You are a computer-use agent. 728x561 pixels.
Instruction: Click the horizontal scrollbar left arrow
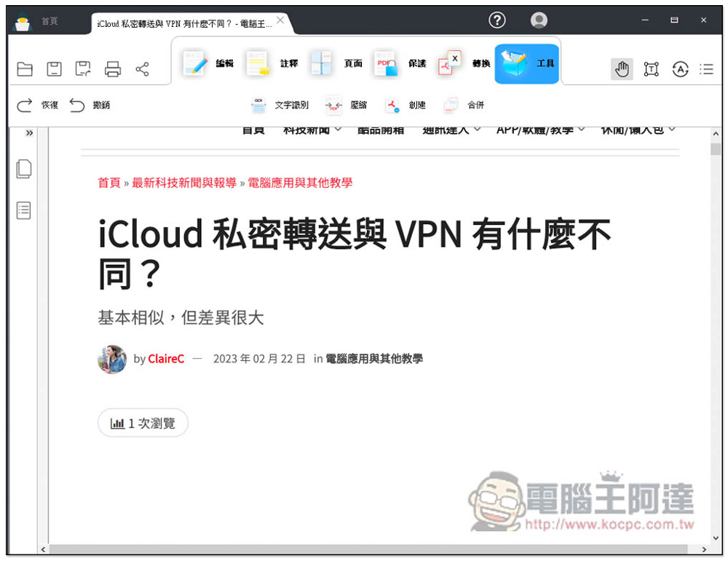click(43, 549)
